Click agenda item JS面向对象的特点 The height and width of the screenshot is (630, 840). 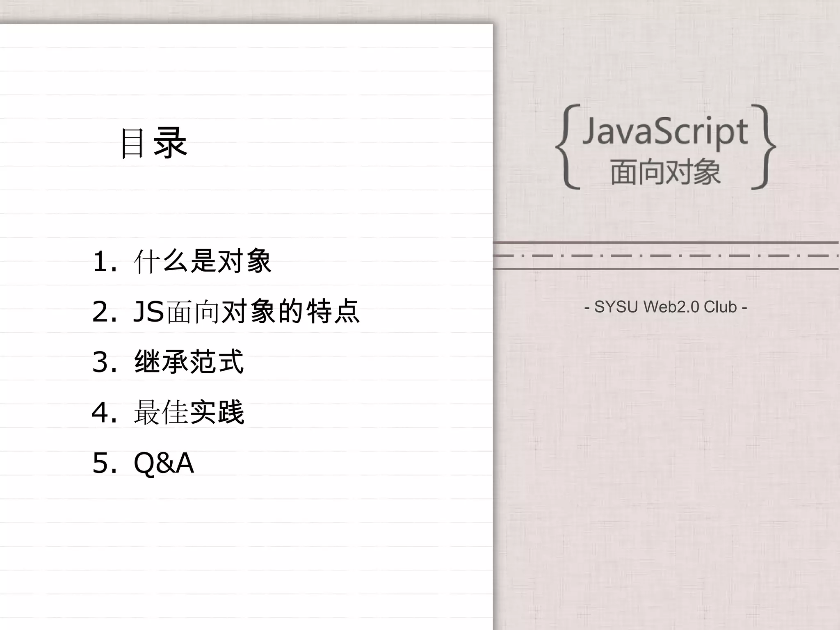tap(246, 312)
